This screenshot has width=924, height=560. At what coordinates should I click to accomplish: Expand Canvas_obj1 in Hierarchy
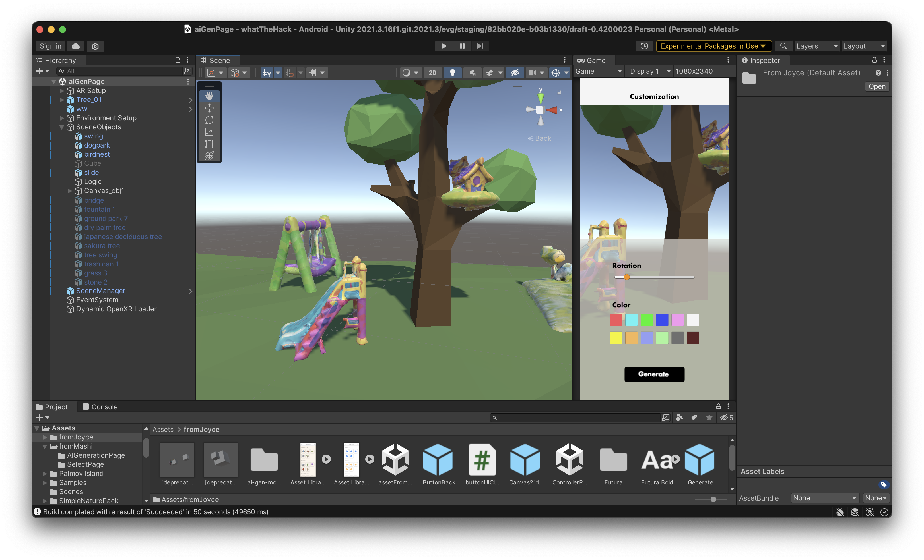(x=69, y=191)
